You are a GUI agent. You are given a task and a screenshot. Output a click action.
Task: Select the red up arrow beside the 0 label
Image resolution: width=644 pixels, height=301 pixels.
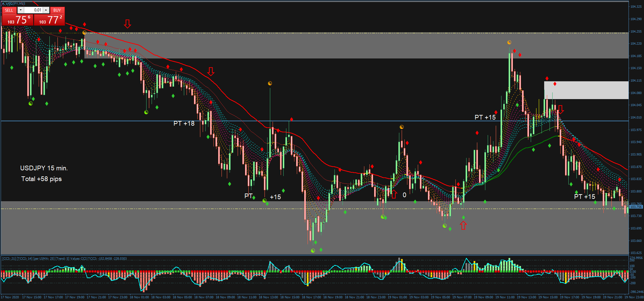[x=394, y=194]
